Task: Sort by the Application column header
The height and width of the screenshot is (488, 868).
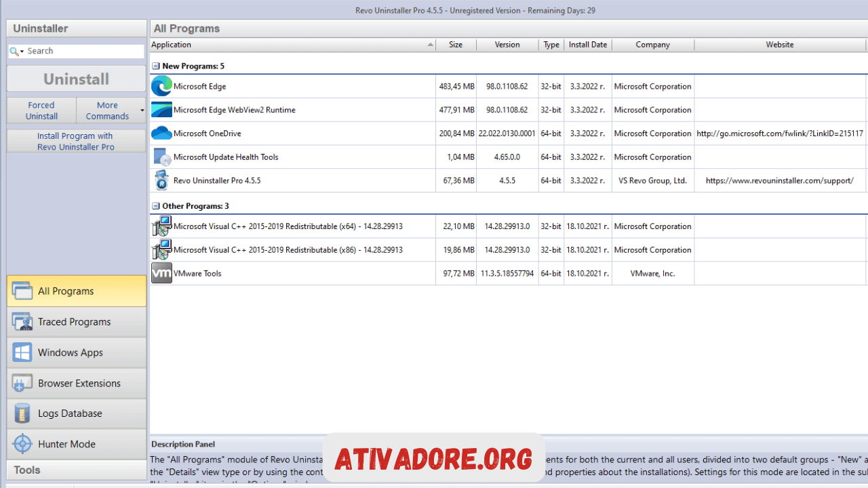Action: pos(292,45)
